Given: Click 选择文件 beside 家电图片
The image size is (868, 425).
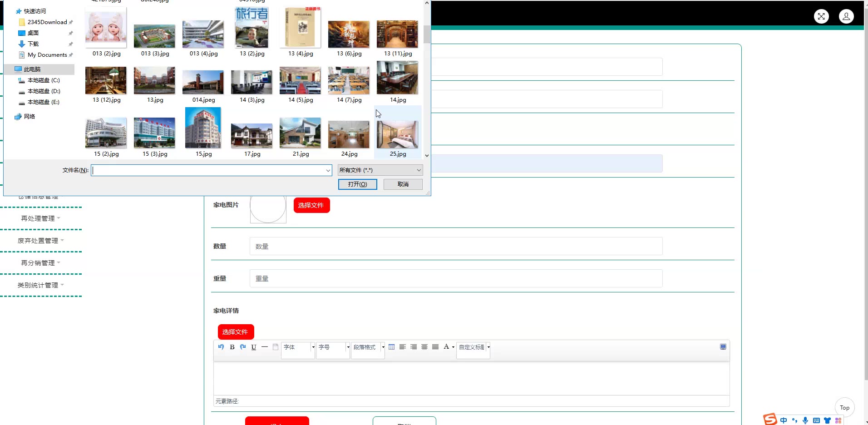Looking at the screenshot, I should click(311, 205).
